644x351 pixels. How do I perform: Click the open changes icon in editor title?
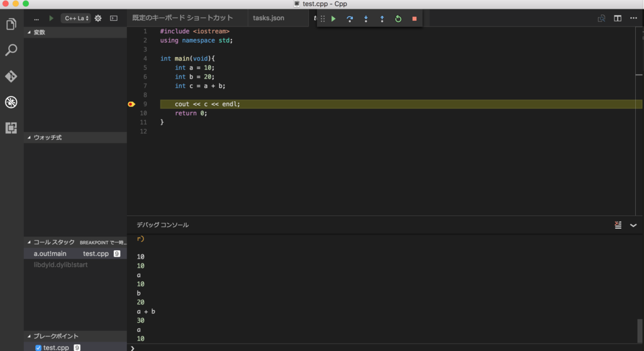(x=601, y=18)
